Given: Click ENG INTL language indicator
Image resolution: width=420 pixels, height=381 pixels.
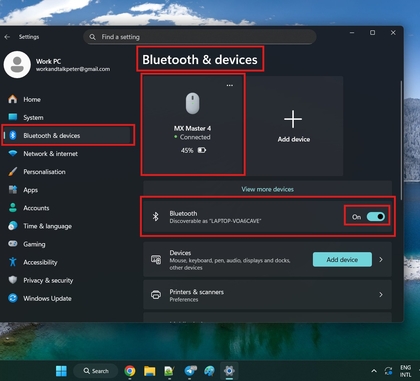Looking at the screenshot, I should 405,371.
